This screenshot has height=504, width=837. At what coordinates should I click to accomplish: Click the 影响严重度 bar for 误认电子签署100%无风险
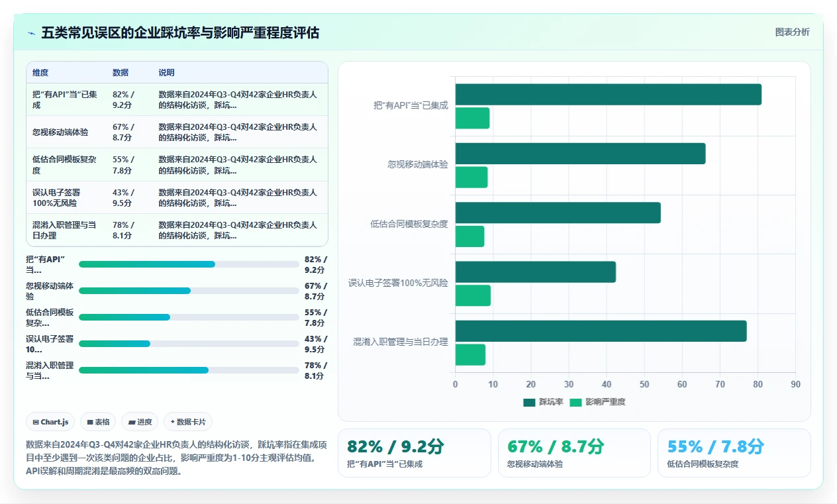pyautogui.click(x=473, y=295)
